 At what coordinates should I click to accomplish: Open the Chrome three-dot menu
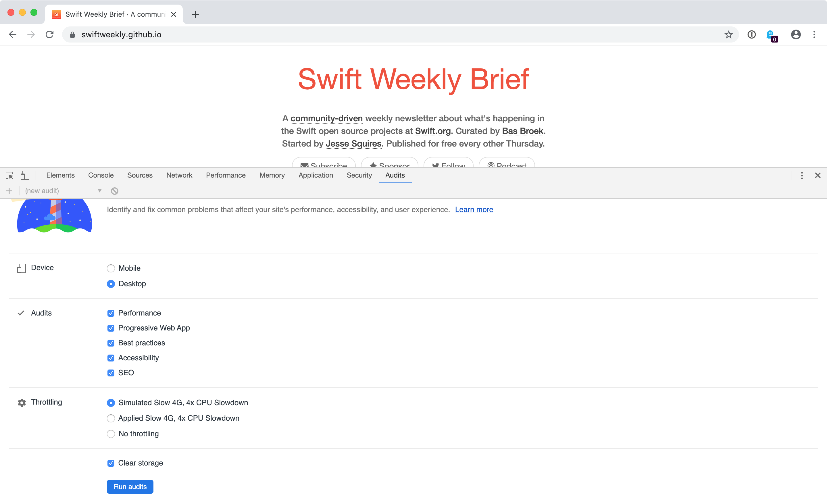click(x=814, y=34)
